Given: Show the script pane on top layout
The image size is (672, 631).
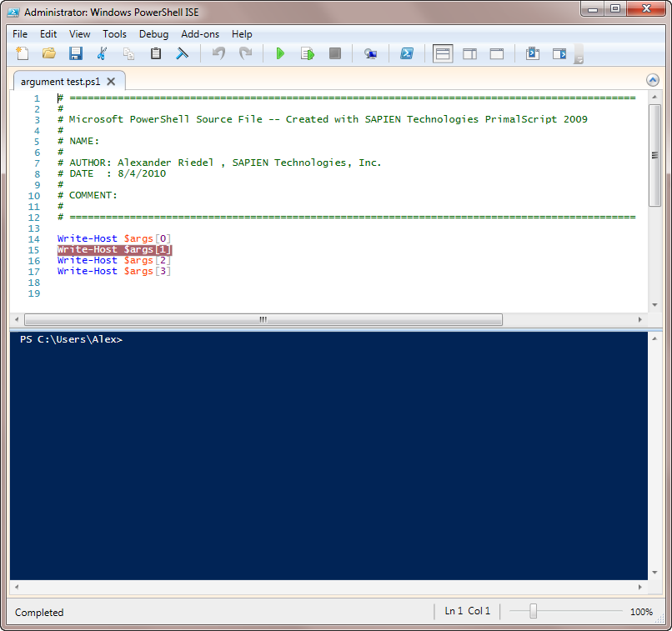Looking at the screenshot, I should pos(443,54).
